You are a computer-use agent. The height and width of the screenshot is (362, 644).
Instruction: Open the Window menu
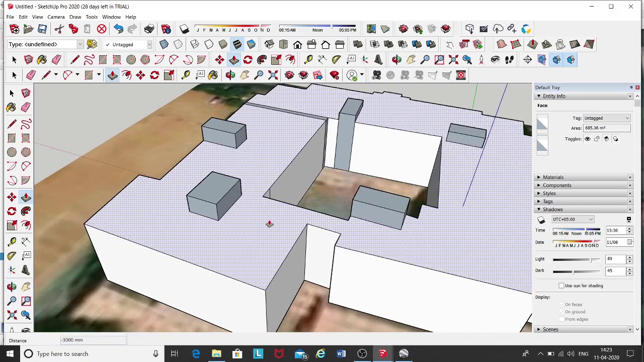click(111, 17)
